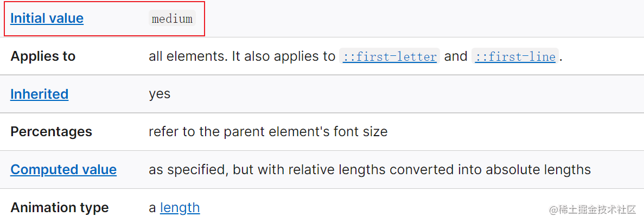Click the ::first-letter pseudo-element link
This screenshot has height=223, width=644.
point(390,56)
